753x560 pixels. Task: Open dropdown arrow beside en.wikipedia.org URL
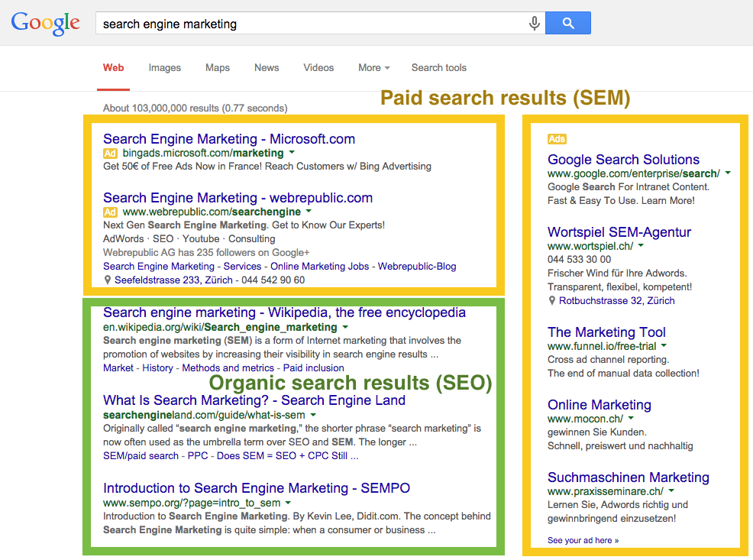point(345,327)
